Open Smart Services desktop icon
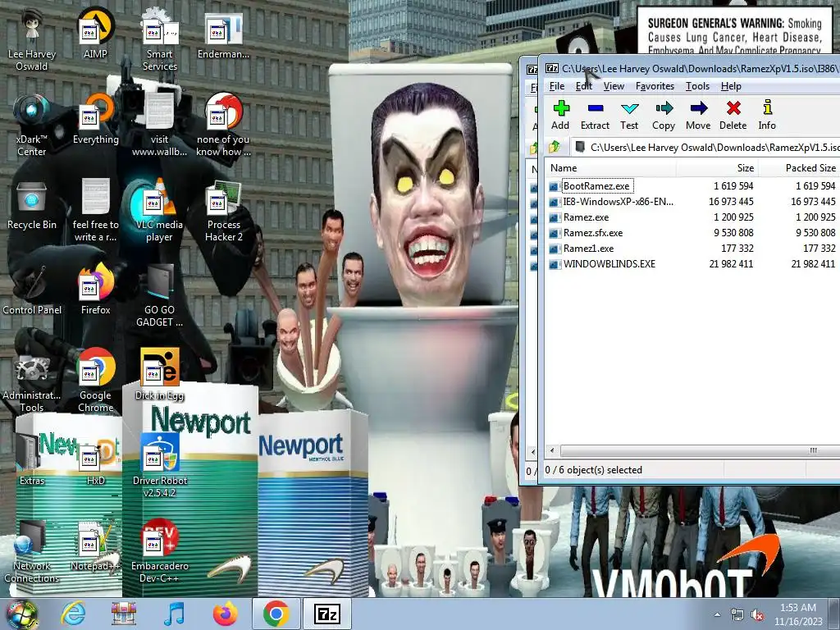 point(160,41)
